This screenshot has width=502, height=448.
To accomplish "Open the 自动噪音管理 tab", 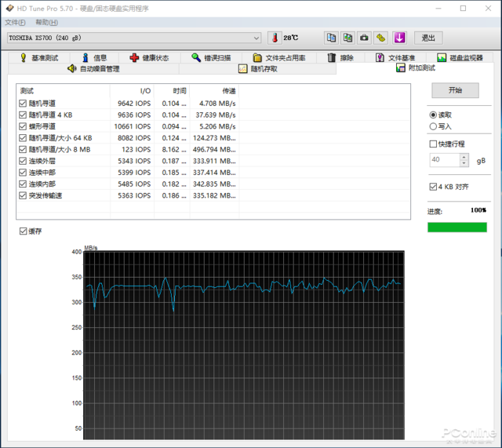I will click(x=93, y=68).
